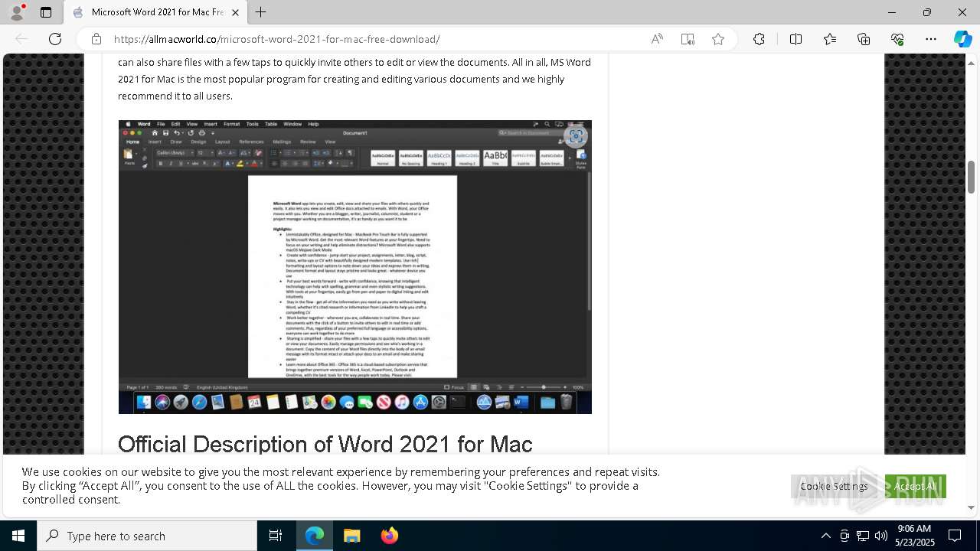980x551 pixels.
Task: Open the Edge profile icon
Action: click(17, 12)
